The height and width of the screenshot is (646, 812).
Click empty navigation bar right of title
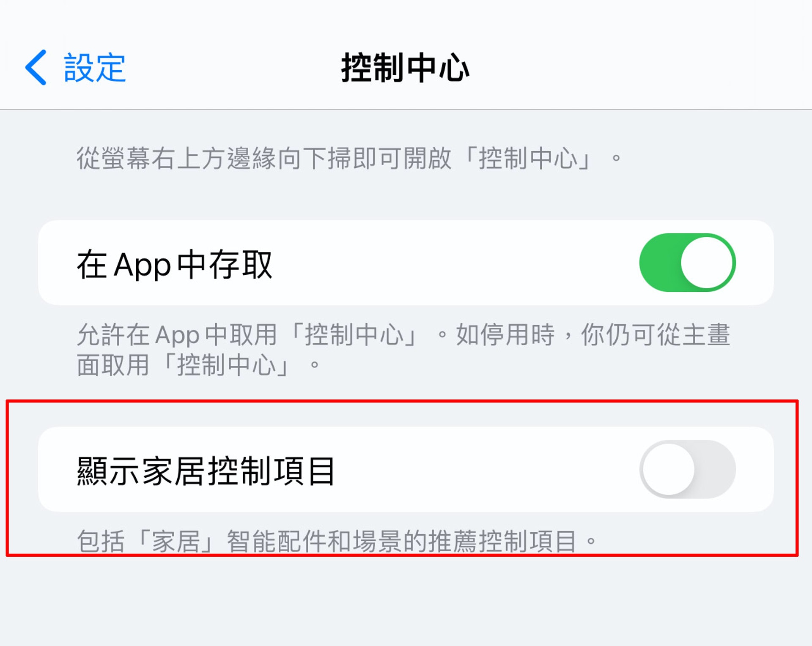(x=634, y=68)
